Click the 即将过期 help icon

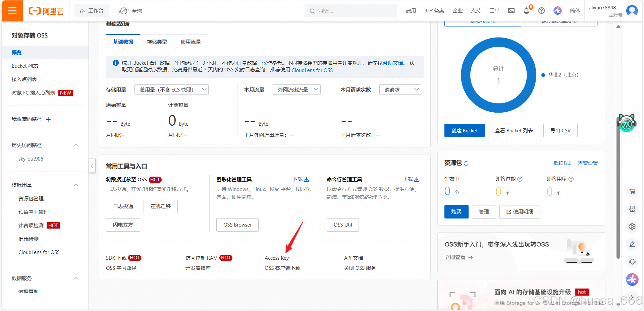click(520, 179)
